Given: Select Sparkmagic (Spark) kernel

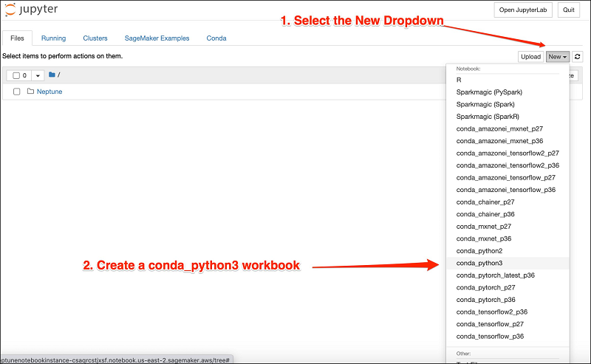Looking at the screenshot, I should (508, 104).
